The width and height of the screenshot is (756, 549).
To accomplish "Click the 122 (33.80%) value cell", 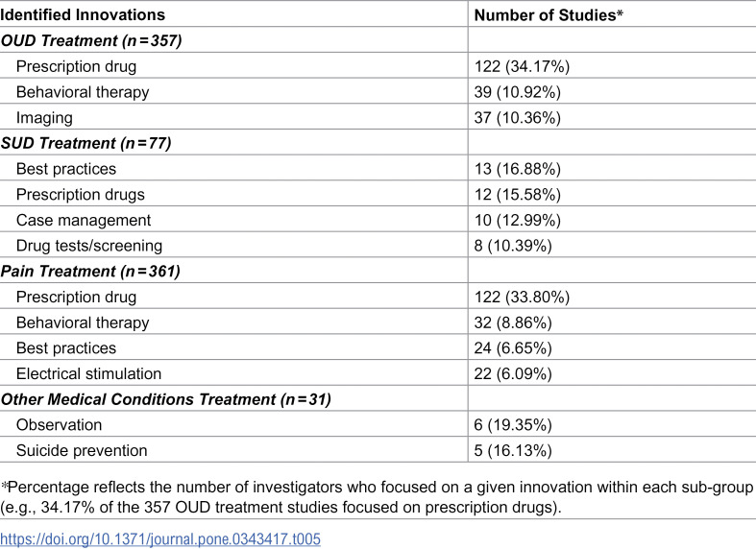I will coord(522,297).
